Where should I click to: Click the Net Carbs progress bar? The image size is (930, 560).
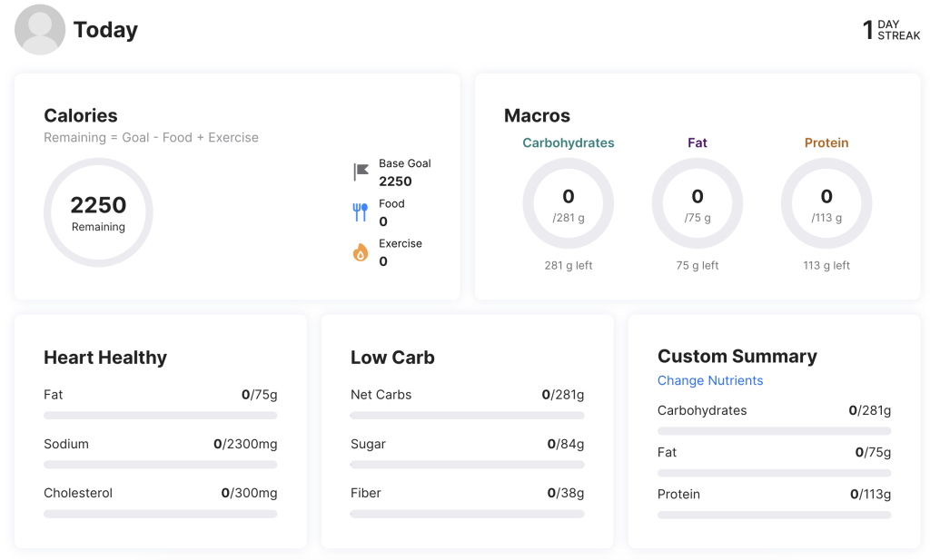(x=467, y=416)
